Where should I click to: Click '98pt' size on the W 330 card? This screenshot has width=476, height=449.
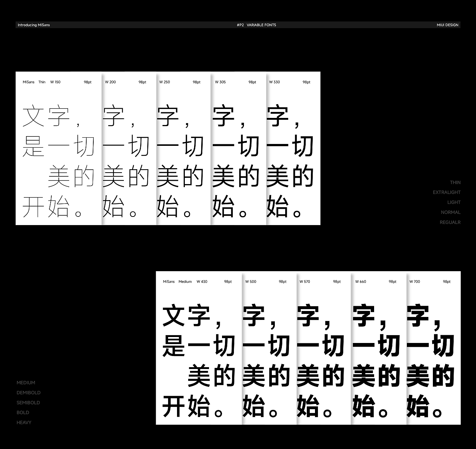click(306, 82)
